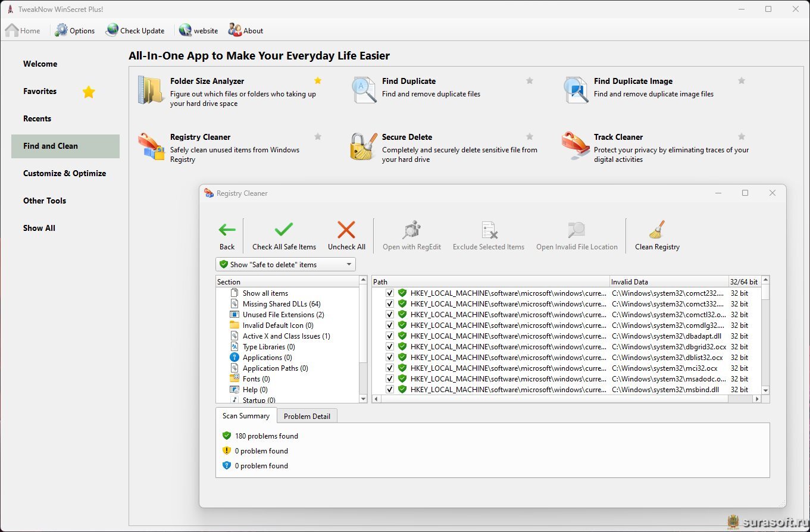The image size is (810, 532).
Task: Favorite Registry Cleaner with its star
Action: (318, 136)
